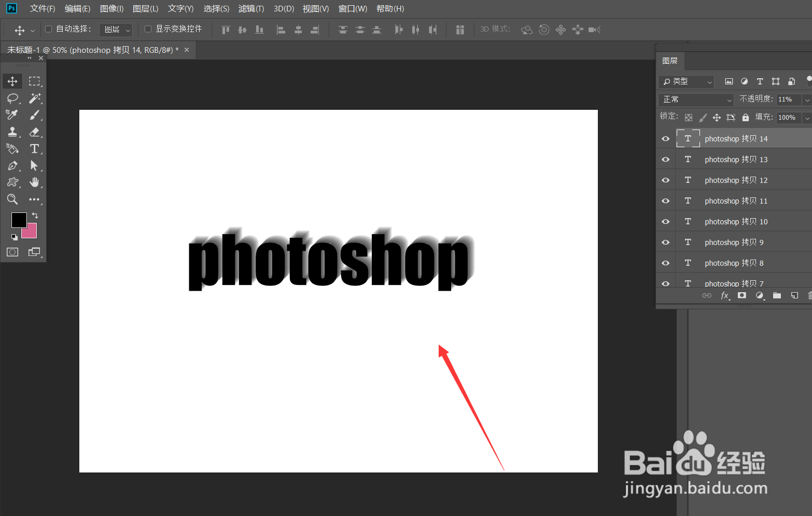Select the Paint Bucket tool
The image size is (812, 516).
[x=12, y=149]
